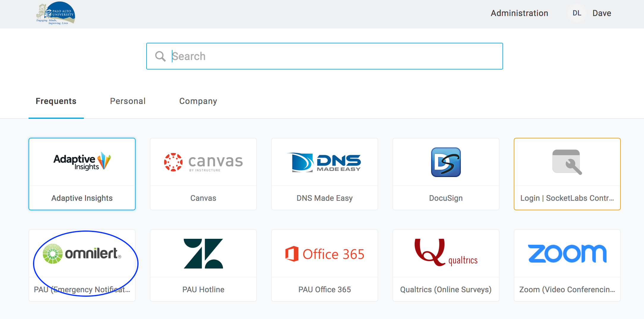The height and width of the screenshot is (319, 644).
Task: Launch the Office 365 logo
Action: click(x=325, y=254)
